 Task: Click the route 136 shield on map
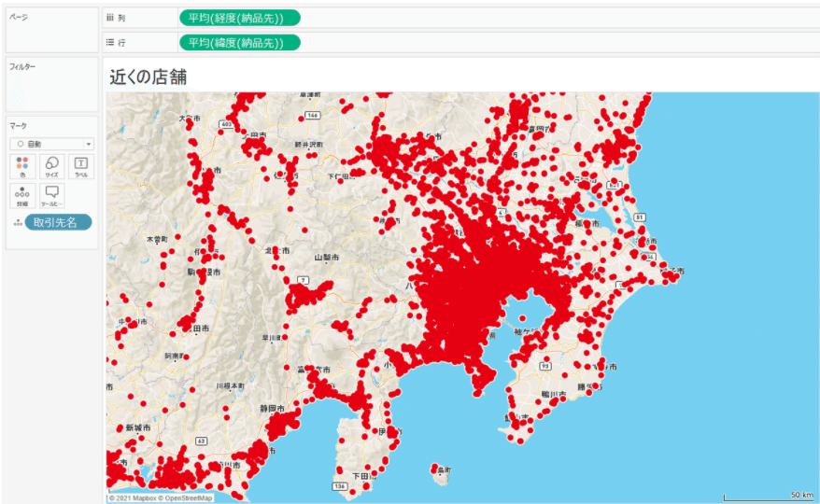click(342, 486)
